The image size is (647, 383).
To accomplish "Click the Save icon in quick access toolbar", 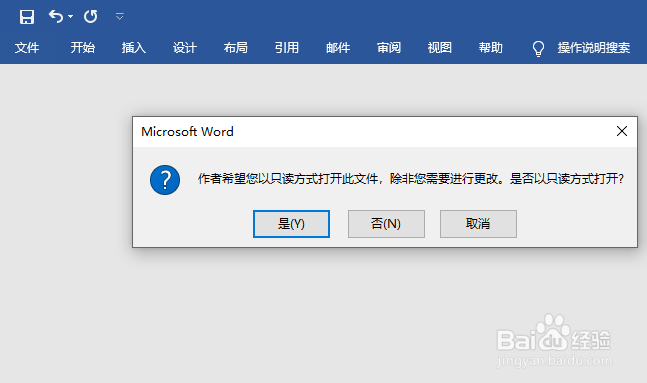I will [27, 17].
